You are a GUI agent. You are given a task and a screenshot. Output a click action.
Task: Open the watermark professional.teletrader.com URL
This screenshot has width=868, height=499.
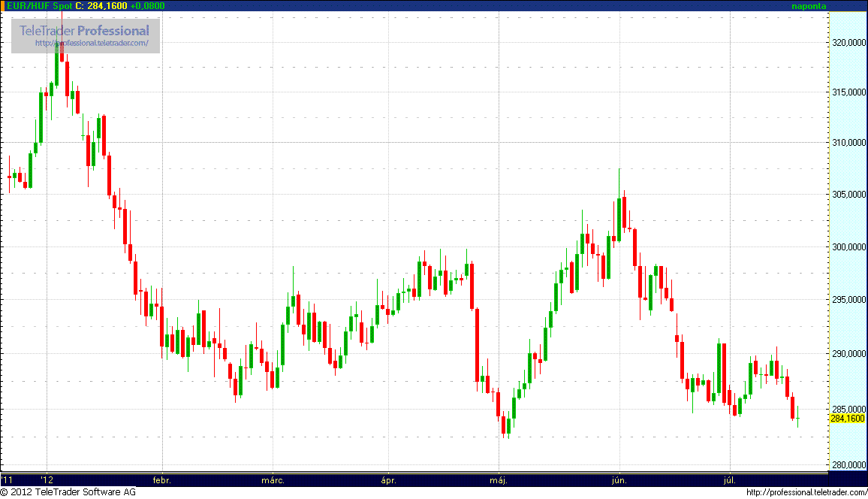tap(96, 44)
